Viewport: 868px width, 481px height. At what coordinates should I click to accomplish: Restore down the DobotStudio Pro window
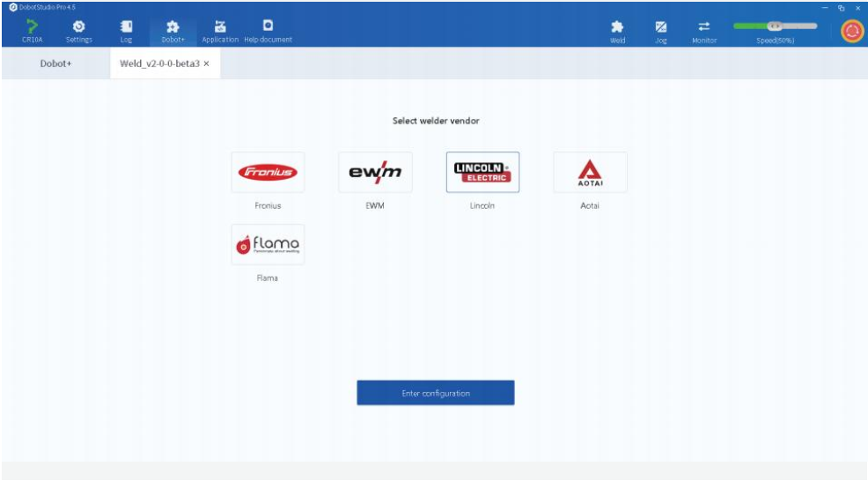click(842, 8)
